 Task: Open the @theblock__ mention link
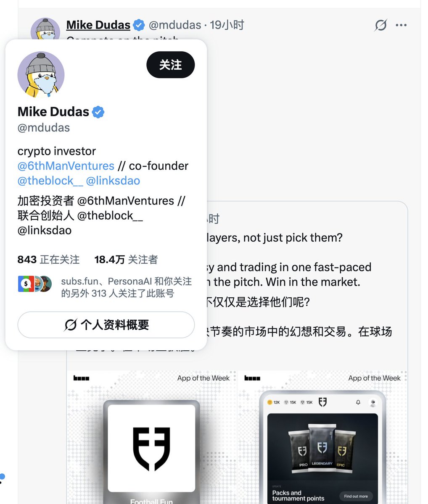50,181
